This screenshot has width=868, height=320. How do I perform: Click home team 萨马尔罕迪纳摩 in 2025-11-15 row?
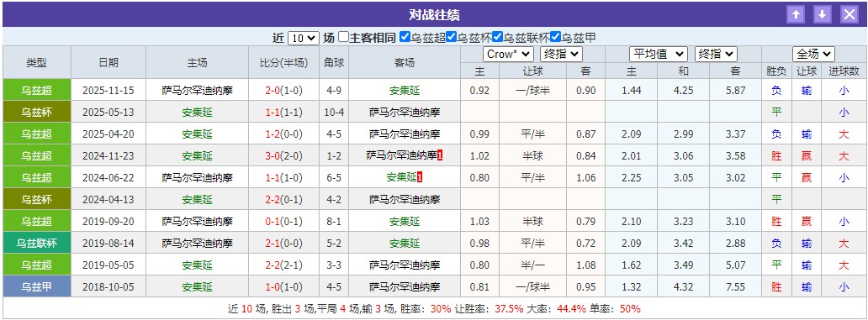coord(197,90)
